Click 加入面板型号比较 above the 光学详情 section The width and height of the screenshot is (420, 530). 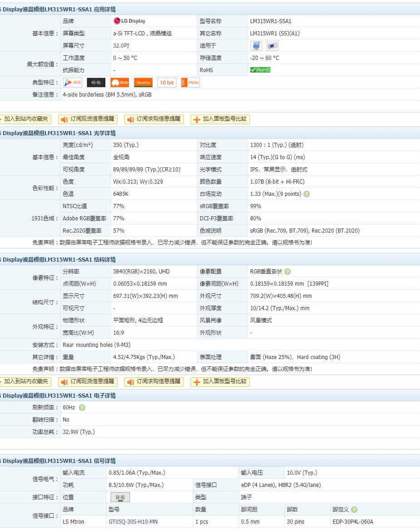[x=220, y=119]
